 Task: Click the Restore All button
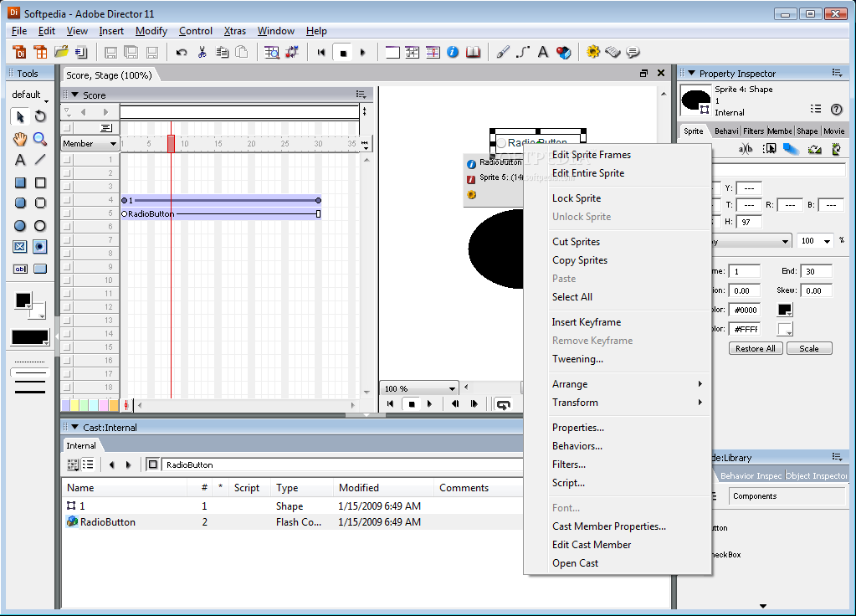pyautogui.click(x=756, y=348)
